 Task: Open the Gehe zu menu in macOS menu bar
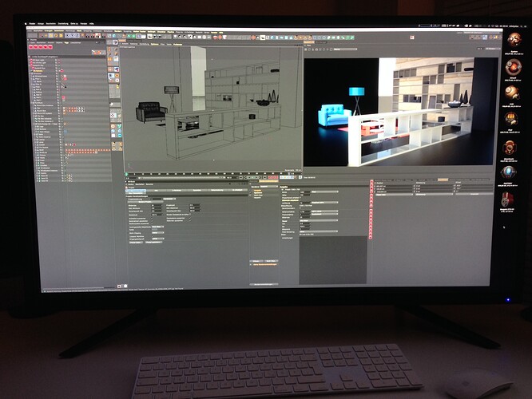[x=74, y=24]
